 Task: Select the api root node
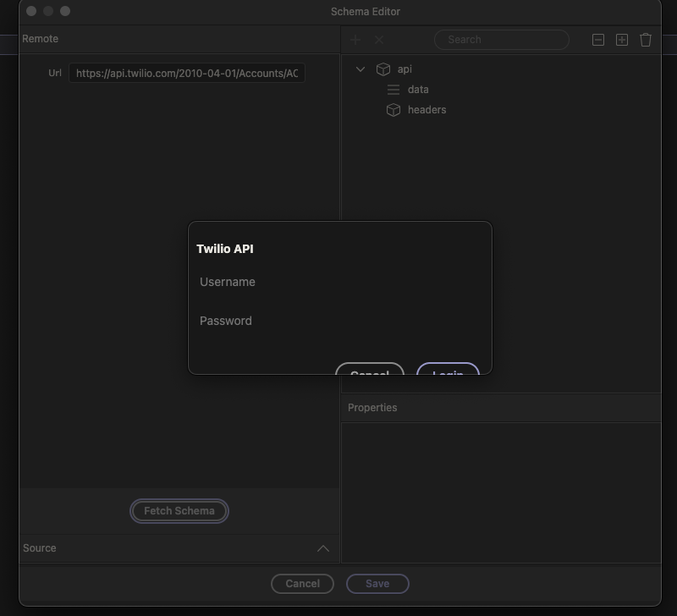pyautogui.click(x=405, y=69)
